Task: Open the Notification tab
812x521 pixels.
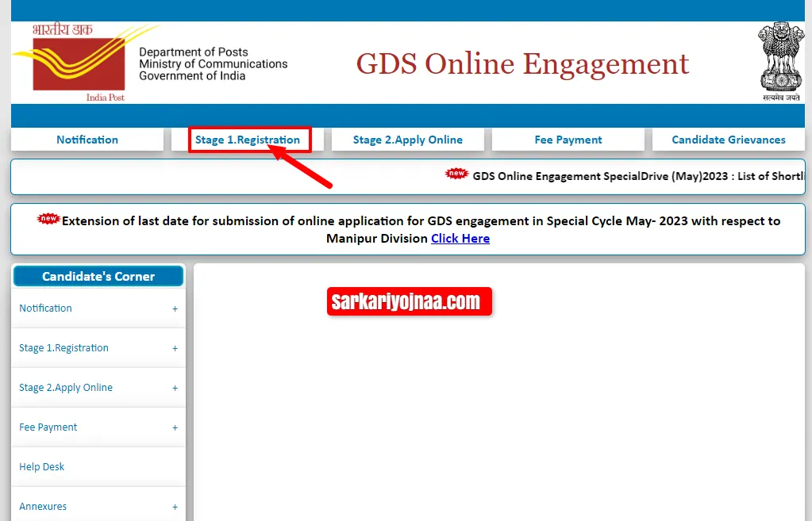Action: 87,140
